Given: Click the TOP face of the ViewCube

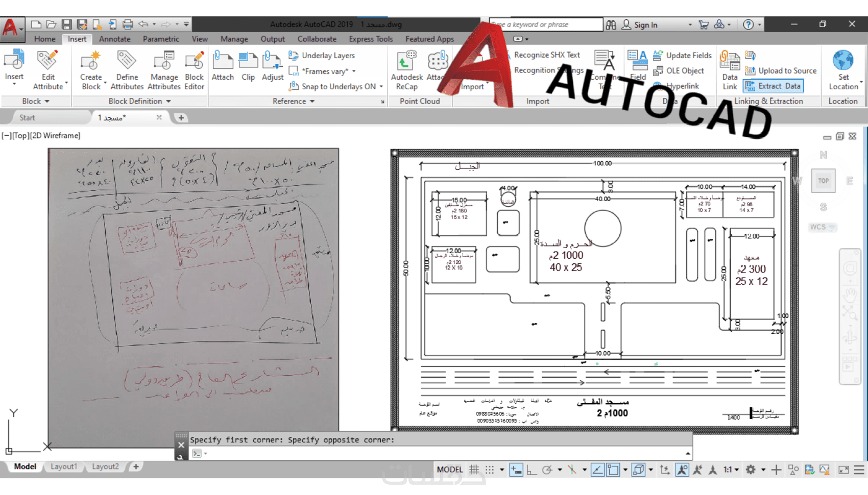Looking at the screenshot, I should coord(823,181).
